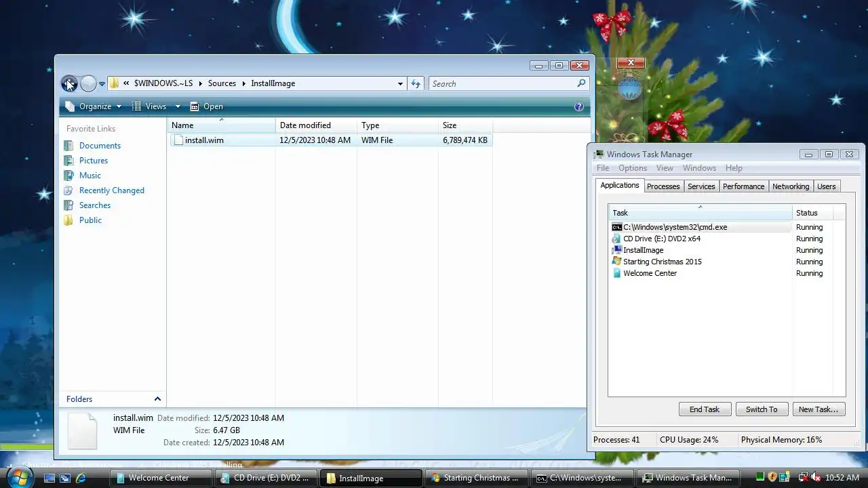Click the Explorer help question mark icon
The image size is (868, 488).
(x=578, y=106)
